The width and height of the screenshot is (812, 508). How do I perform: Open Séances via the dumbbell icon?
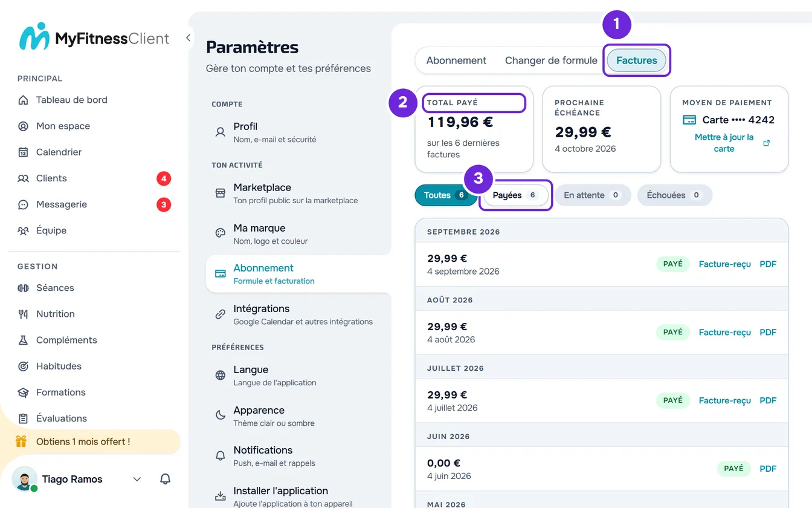pyautogui.click(x=23, y=288)
